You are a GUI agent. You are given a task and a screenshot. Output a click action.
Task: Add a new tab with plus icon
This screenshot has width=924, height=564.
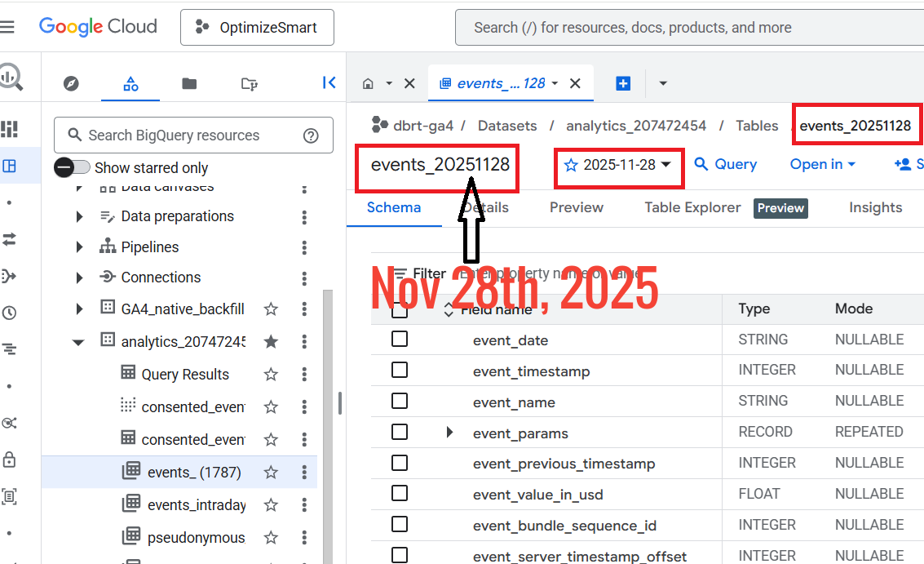[623, 83]
